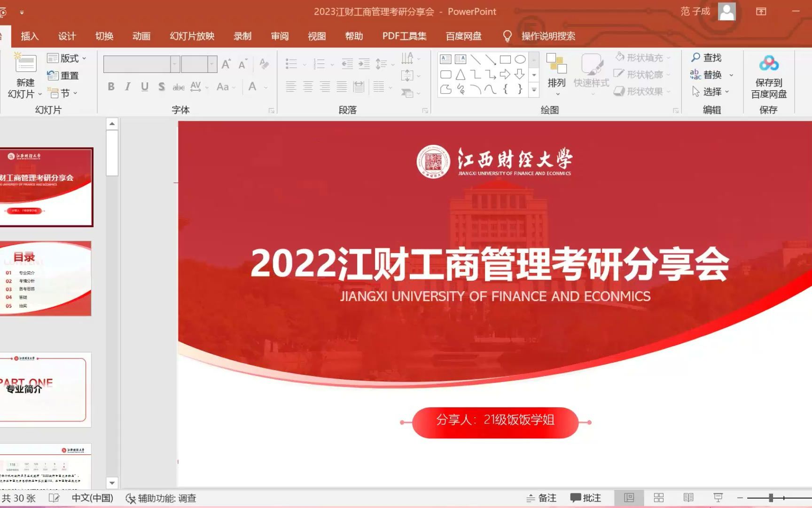Open the Slide Show (幻灯片放映) tab
Image resolution: width=812 pixels, height=508 pixels.
[192, 36]
